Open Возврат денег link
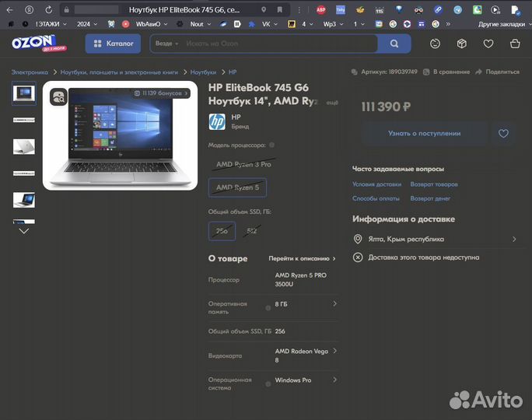The image size is (532, 420). (x=430, y=198)
